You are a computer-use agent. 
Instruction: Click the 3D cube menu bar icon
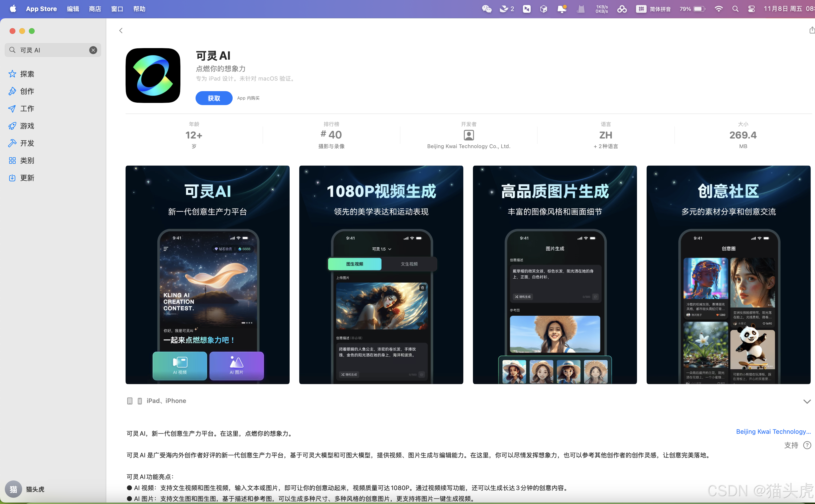[x=544, y=9]
